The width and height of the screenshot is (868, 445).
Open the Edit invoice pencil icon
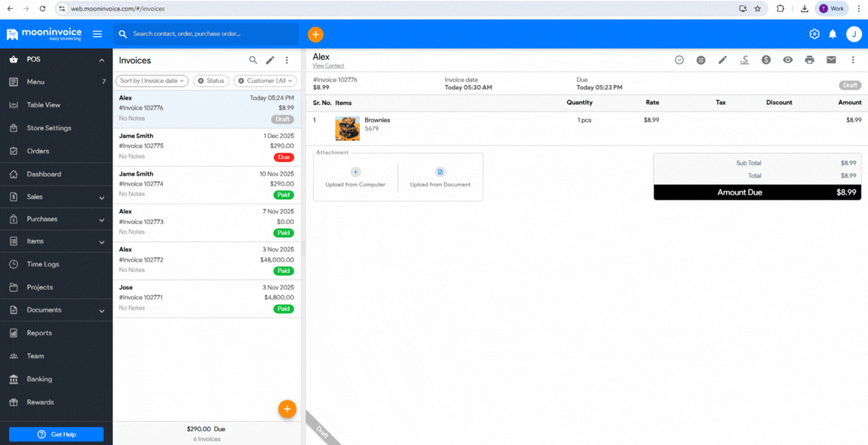pos(722,59)
